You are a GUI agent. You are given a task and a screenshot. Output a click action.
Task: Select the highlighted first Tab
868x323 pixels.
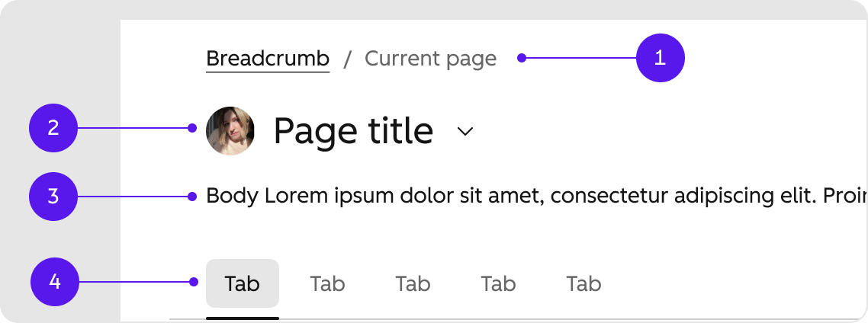[243, 283]
